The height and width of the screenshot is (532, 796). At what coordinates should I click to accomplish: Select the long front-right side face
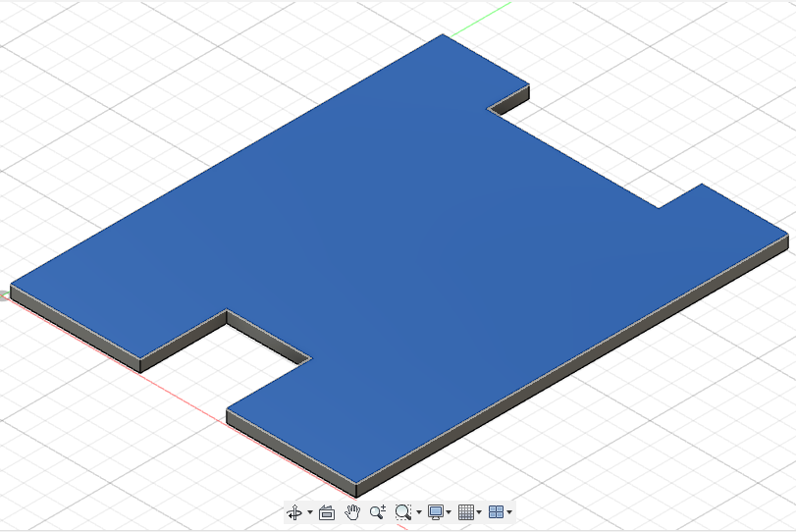572,364
